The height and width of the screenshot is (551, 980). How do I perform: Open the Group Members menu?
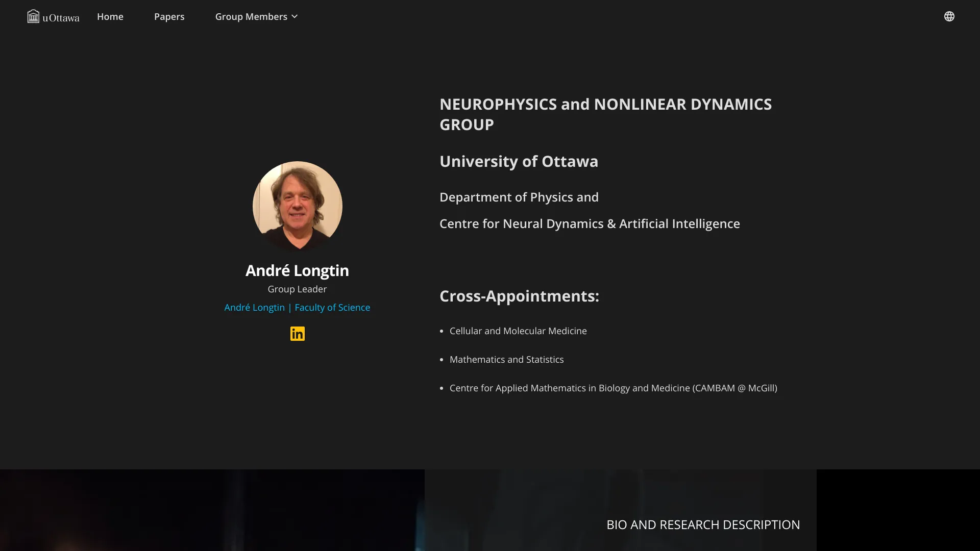pos(251,17)
